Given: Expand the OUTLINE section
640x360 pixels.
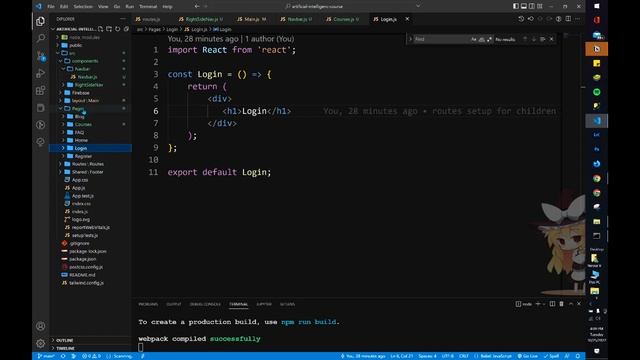Looking at the screenshot, I should click(64, 340).
